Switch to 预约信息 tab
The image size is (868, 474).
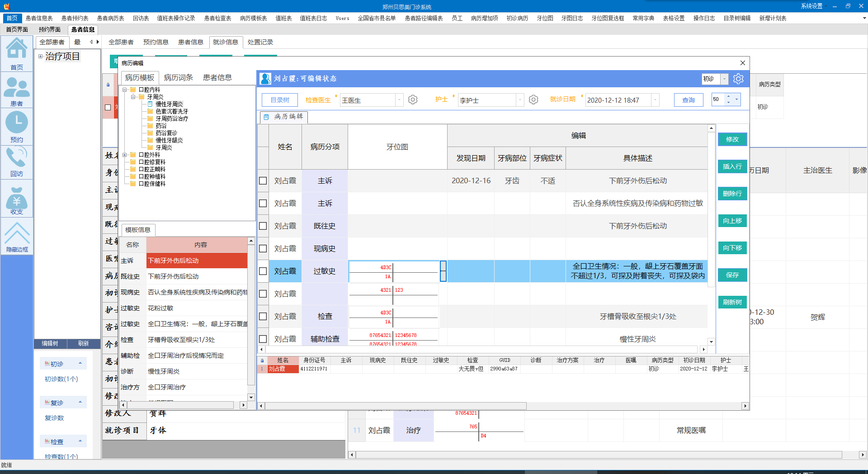pyautogui.click(x=156, y=42)
